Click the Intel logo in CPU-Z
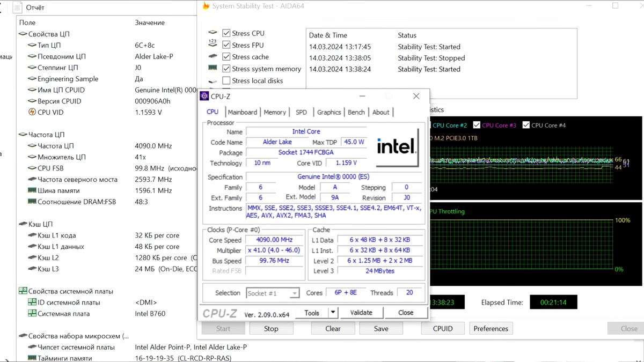This screenshot has height=362, width=644. 397,146
